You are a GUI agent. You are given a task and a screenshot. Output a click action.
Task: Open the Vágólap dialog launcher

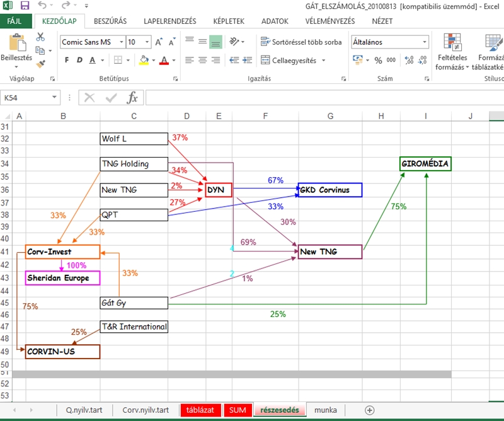point(52,79)
